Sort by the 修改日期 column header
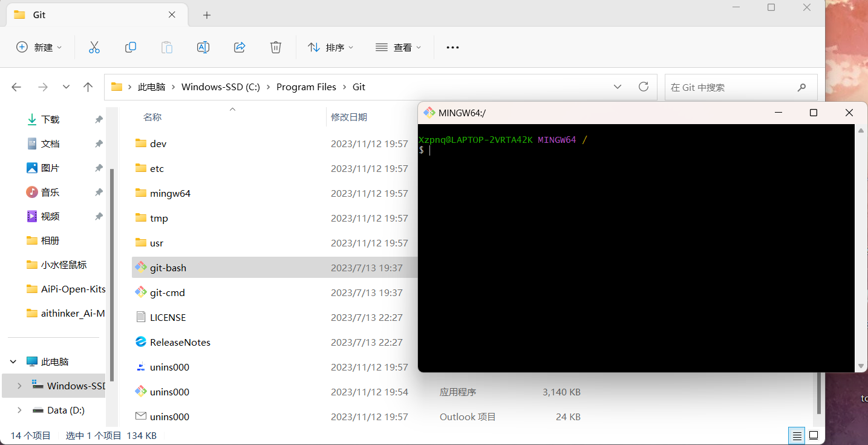The height and width of the screenshot is (445, 868). coord(349,117)
